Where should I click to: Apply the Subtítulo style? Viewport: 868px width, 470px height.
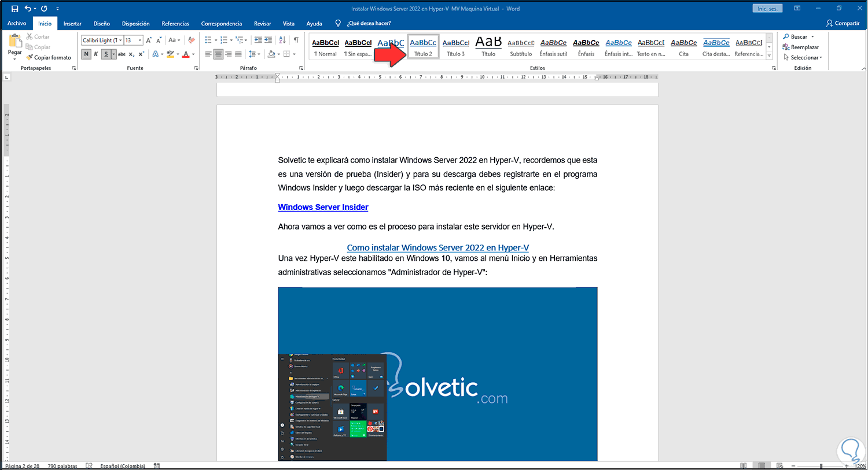(521, 47)
